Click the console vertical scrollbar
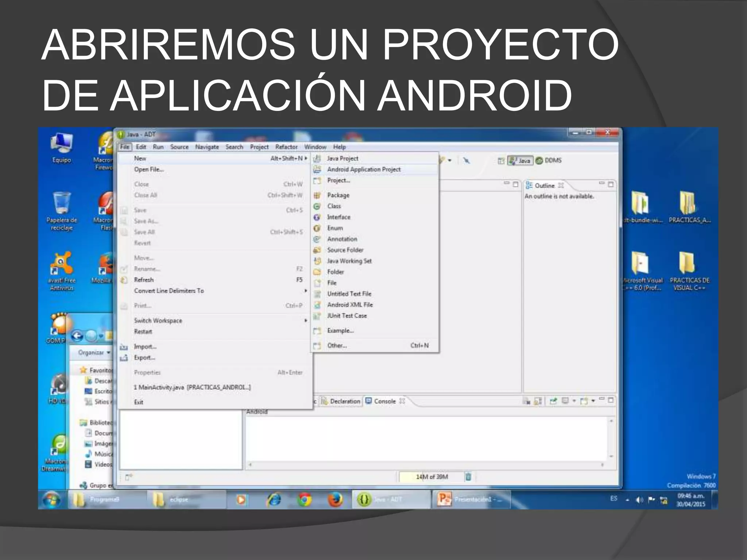 [x=611, y=439]
